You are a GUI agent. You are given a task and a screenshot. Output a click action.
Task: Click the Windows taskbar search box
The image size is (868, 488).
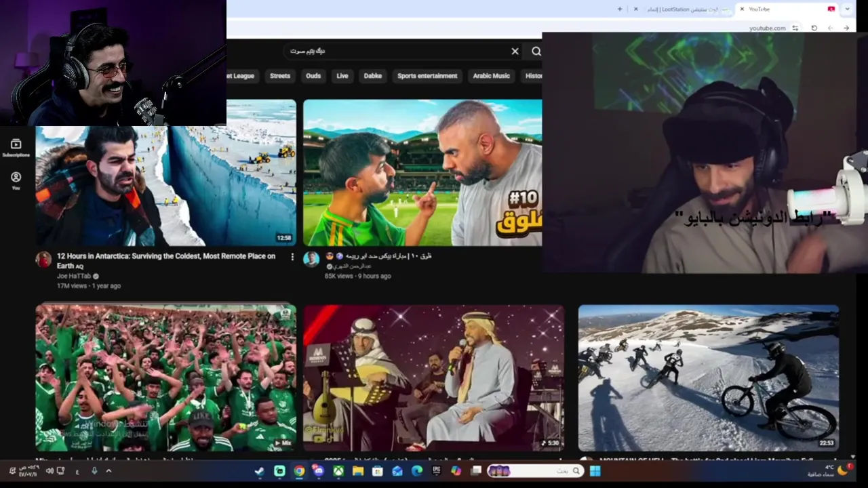point(534,470)
